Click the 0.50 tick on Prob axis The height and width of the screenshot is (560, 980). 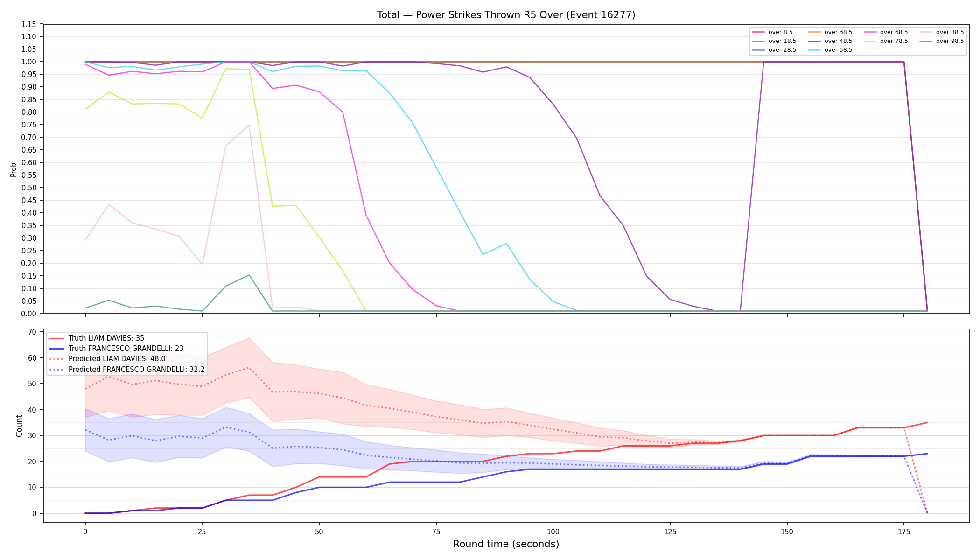pos(28,188)
